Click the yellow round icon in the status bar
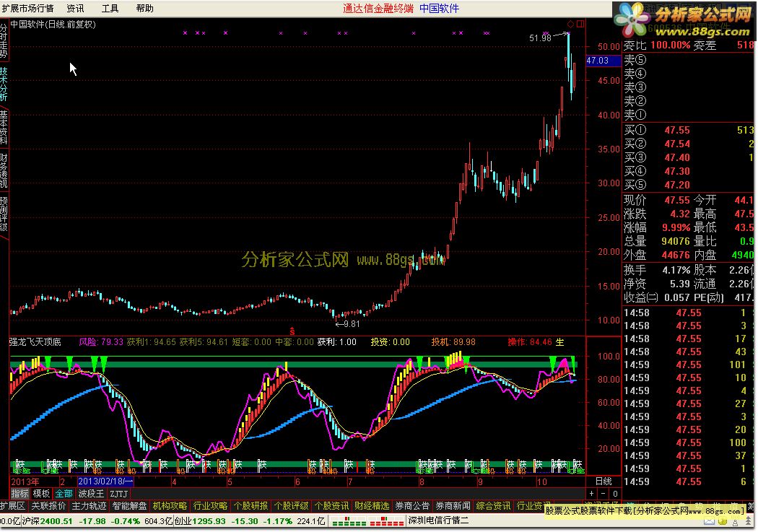Image resolution: width=758 pixels, height=532 pixels. (x=722, y=522)
